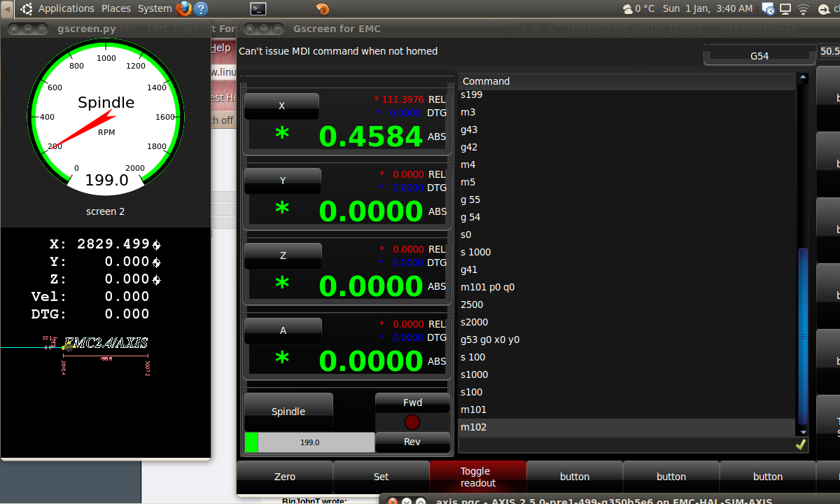Click the Spindle RPM gauge dial
Image resolution: width=840 pixels, height=504 pixels.
pyautogui.click(x=106, y=117)
